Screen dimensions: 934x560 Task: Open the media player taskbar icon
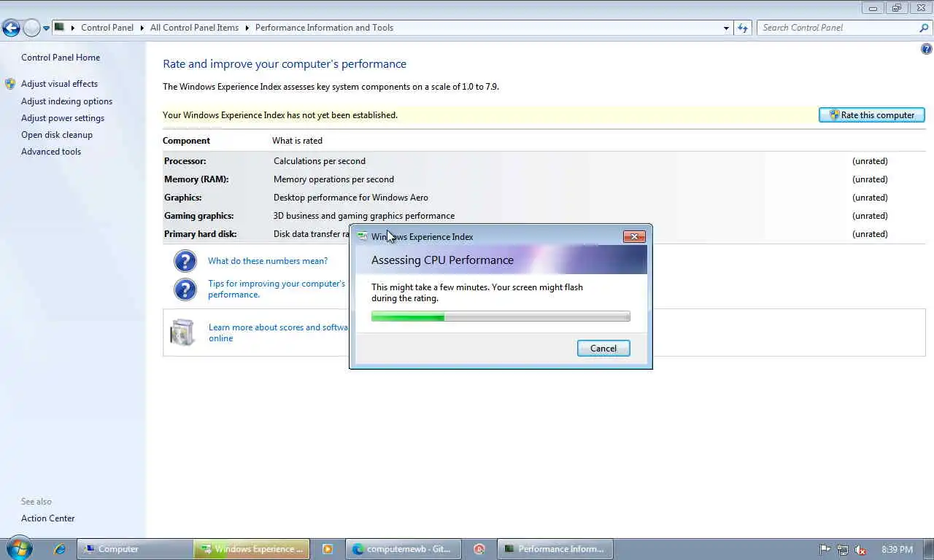[328, 549]
